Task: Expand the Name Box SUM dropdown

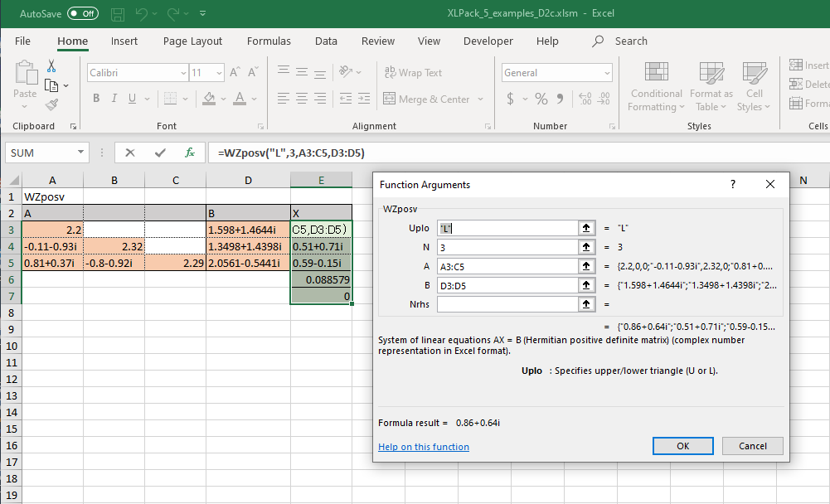Action: (x=80, y=153)
